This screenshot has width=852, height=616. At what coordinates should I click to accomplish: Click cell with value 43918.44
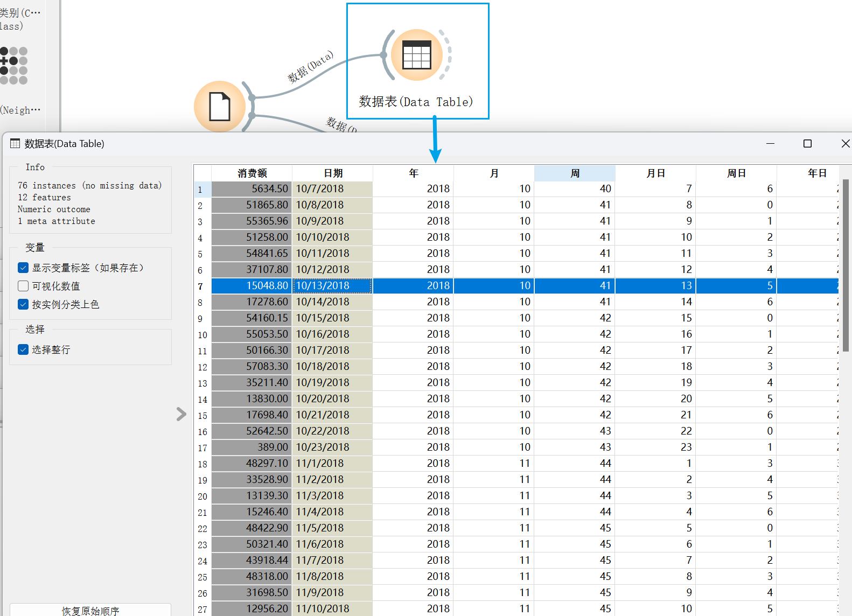click(252, 561)
